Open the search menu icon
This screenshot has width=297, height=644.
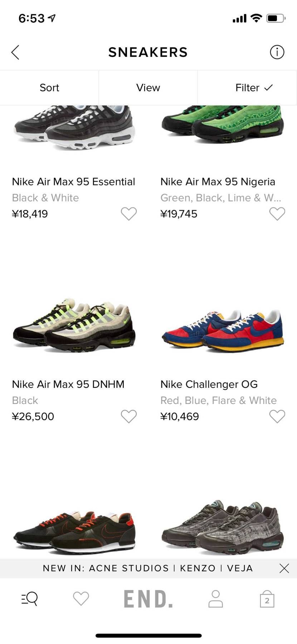pyautogui.click(x=30, y=598)
